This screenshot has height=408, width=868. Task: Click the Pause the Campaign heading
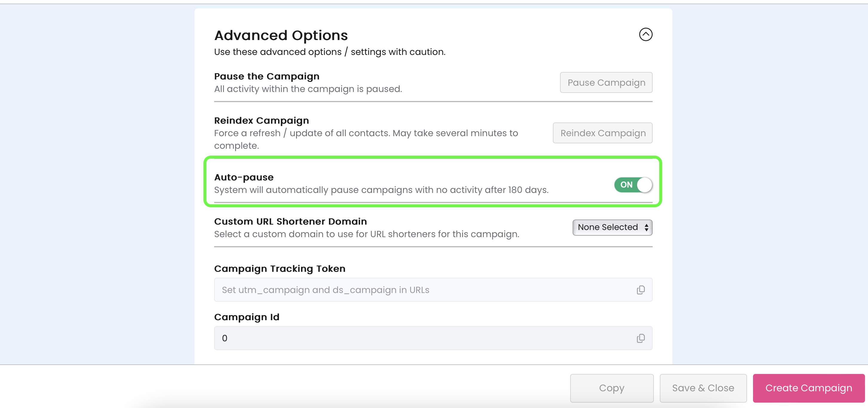click(266, 76)
